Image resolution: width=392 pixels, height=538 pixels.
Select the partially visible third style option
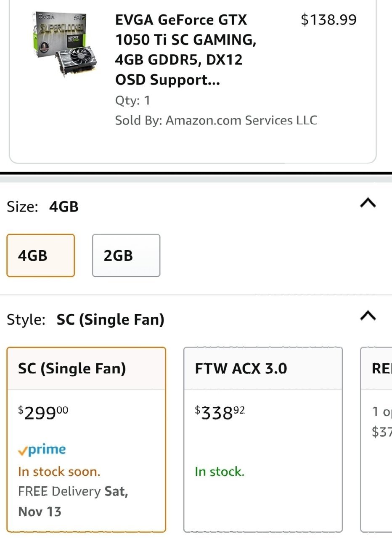376,440
